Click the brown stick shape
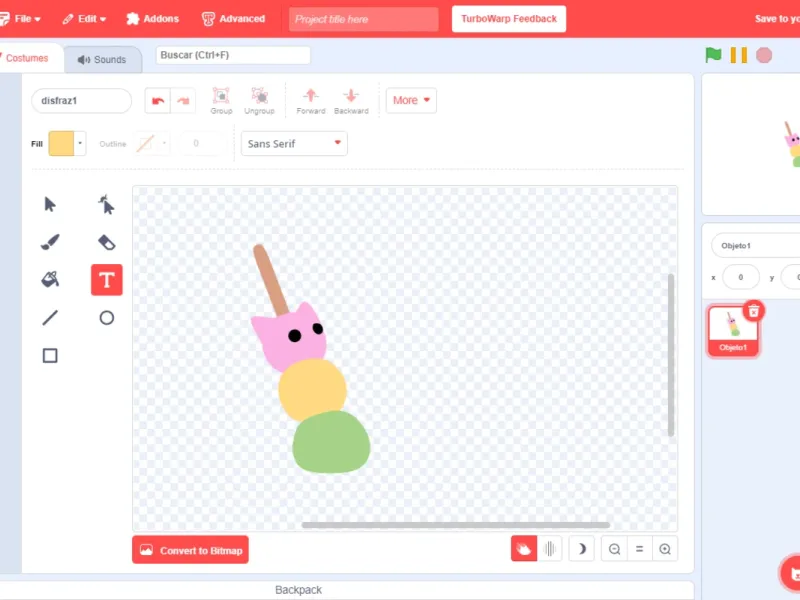Image resolution: width=800 pixels, height=600 pixels. point(270,279)
